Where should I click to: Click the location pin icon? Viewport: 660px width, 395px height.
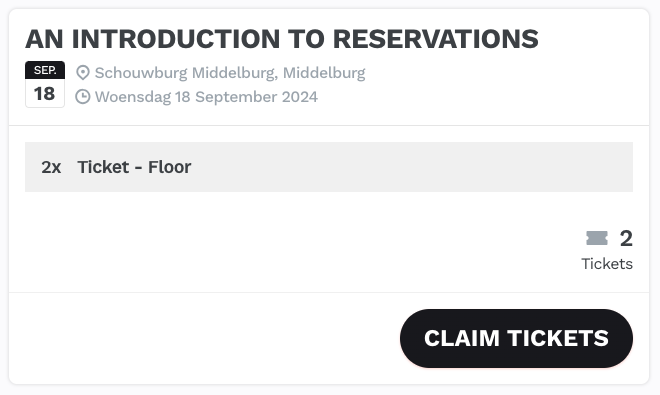82,72
